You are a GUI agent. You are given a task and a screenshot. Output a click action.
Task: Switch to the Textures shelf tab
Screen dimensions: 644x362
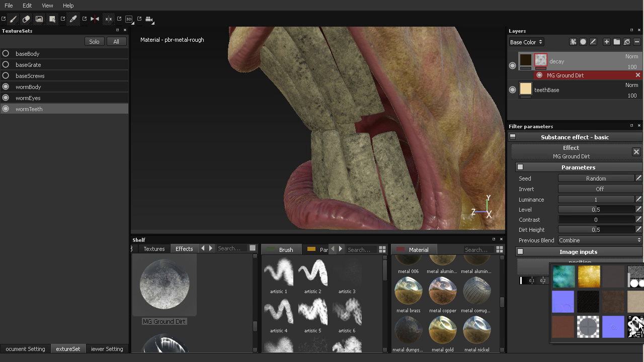154,249
